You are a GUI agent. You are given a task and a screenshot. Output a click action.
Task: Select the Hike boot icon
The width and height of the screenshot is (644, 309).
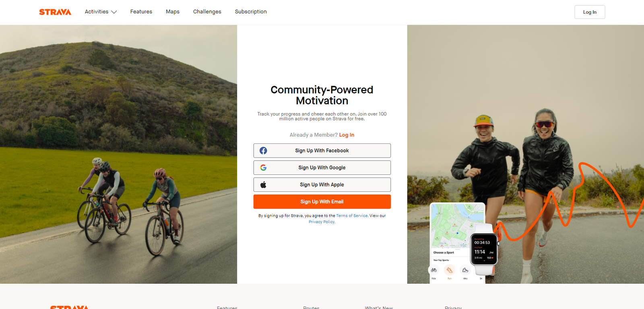point(465,270)
